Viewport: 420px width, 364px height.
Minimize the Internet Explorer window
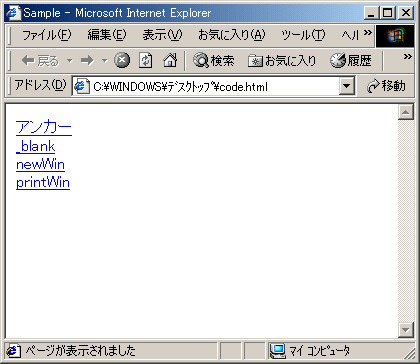[371, 13]
